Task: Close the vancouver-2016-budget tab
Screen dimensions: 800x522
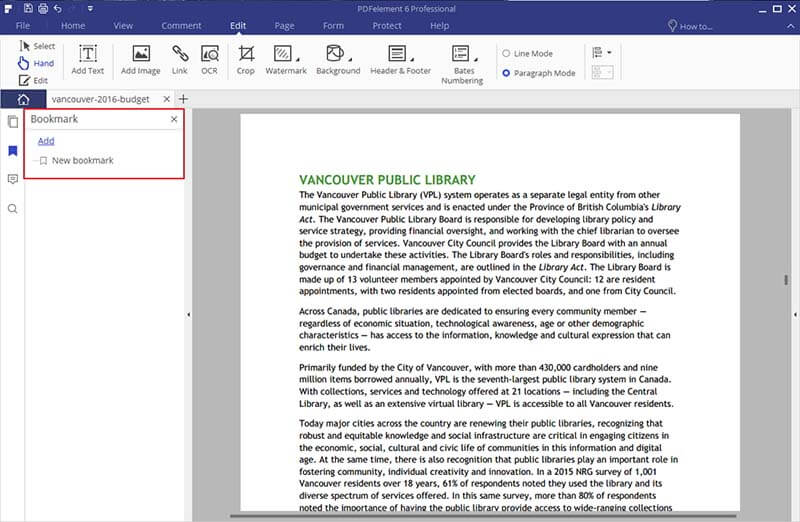Action: pos(166,99)
